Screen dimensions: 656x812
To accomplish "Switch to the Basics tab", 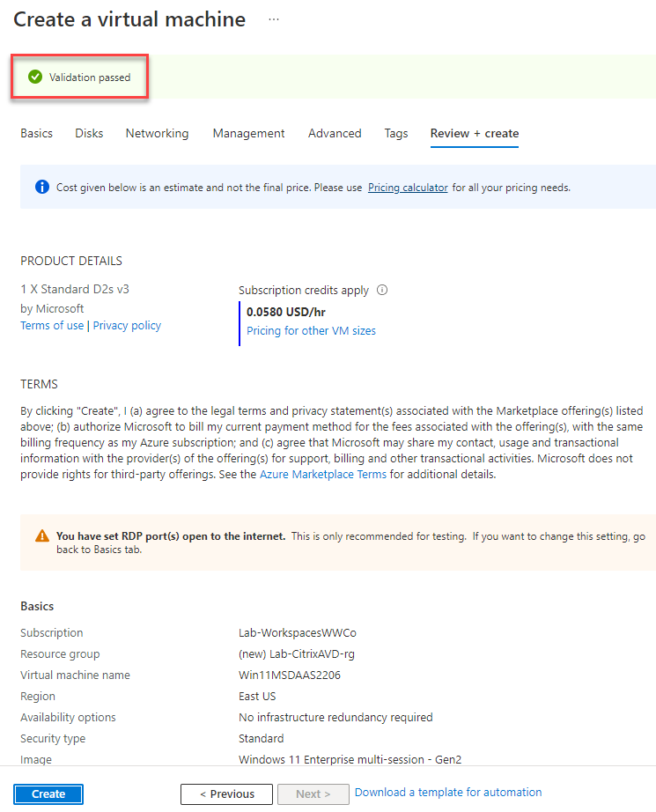I will [36, 133].
